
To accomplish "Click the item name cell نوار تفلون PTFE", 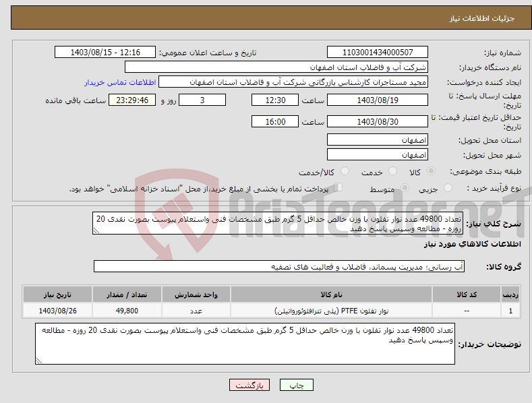I will 331,311.
